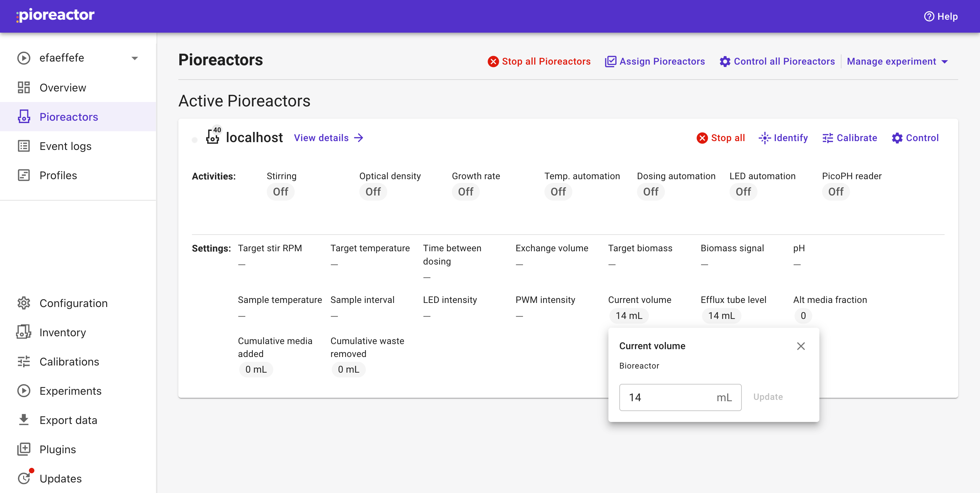The image size is (980, 493).
Task: Click the Configuration gear icon
Action: pos(23,303)
